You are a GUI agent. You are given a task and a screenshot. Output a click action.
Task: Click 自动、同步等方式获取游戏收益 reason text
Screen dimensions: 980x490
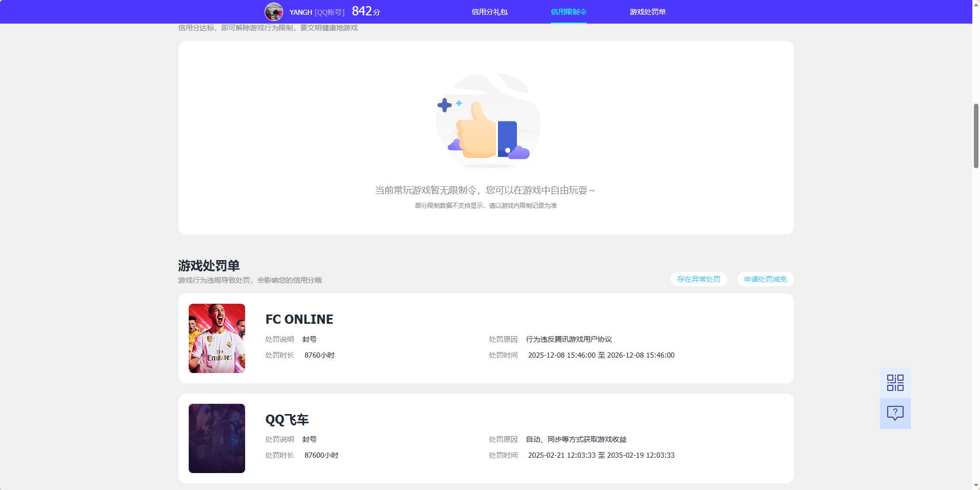(576, 439)
